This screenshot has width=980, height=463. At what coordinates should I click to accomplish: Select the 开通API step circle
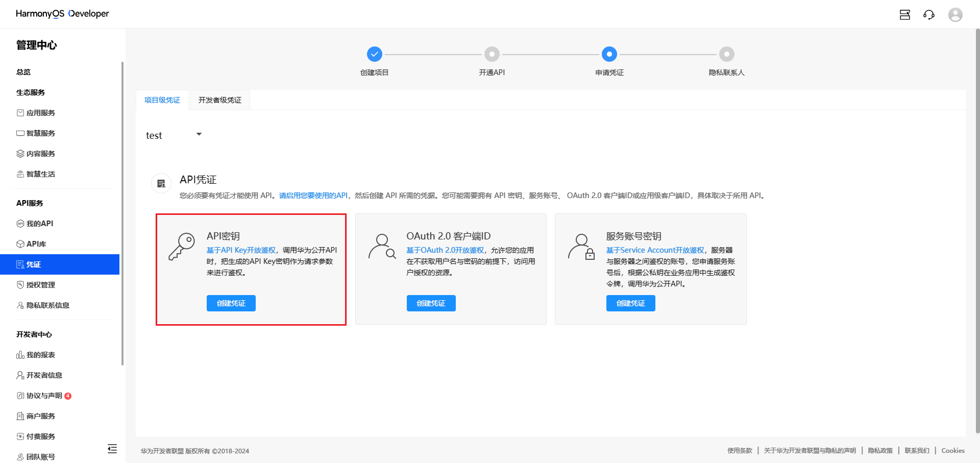click(x=492, y=54)
